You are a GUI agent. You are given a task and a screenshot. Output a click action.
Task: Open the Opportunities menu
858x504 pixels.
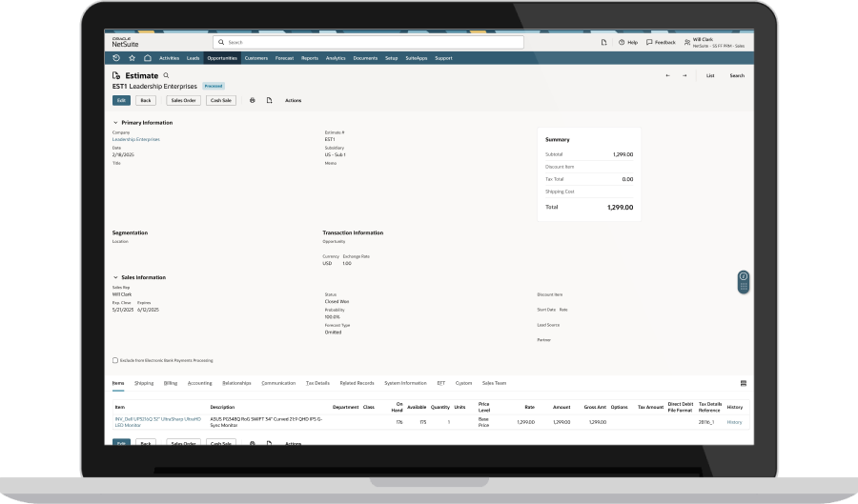[x=222, y=58]
